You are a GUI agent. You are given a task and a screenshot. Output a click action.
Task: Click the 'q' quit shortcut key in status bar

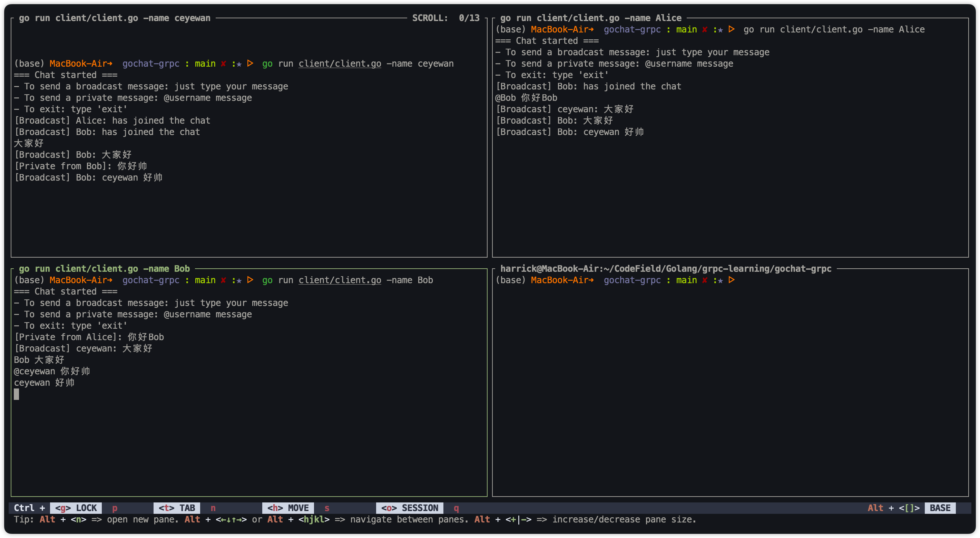456,508
